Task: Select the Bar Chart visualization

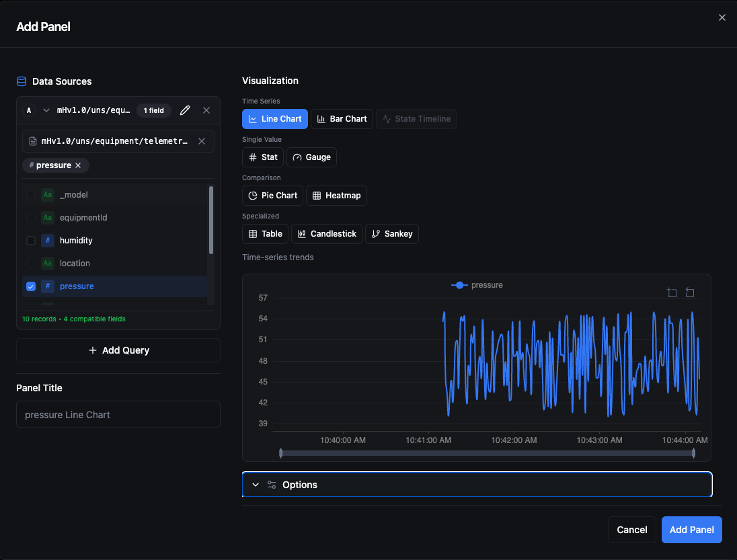Action: pyautogui.click(x=342, y=119)
